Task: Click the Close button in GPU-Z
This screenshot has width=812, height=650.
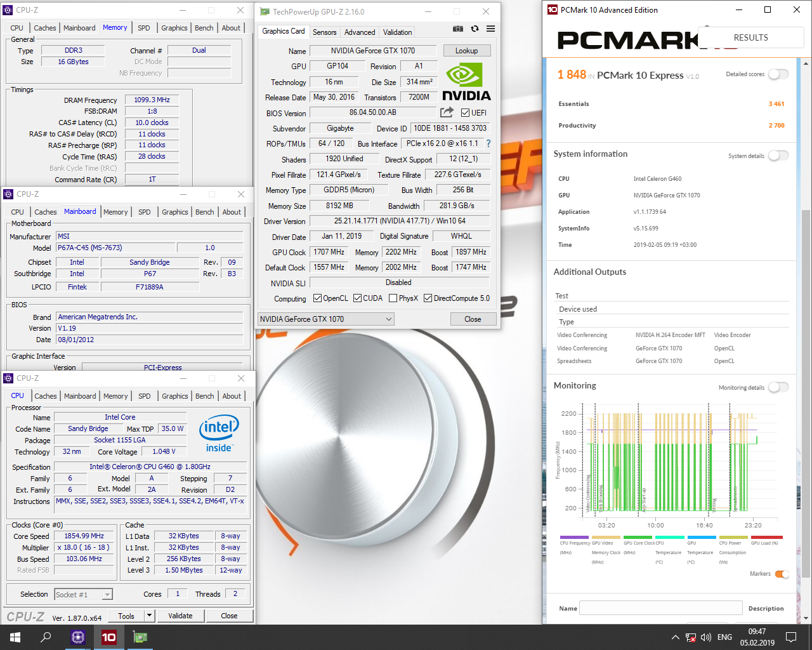Action: click(x=473, y=319)
